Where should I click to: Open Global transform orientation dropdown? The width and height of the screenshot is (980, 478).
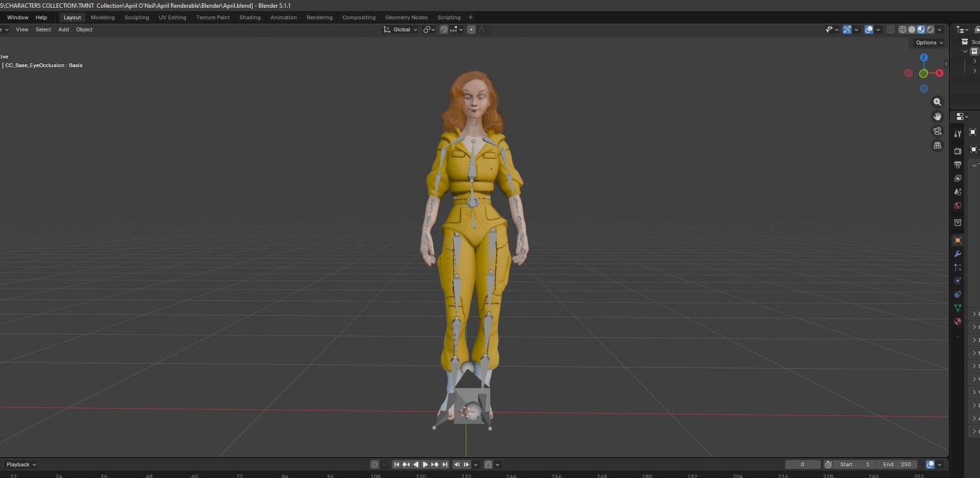coord(400,29)
